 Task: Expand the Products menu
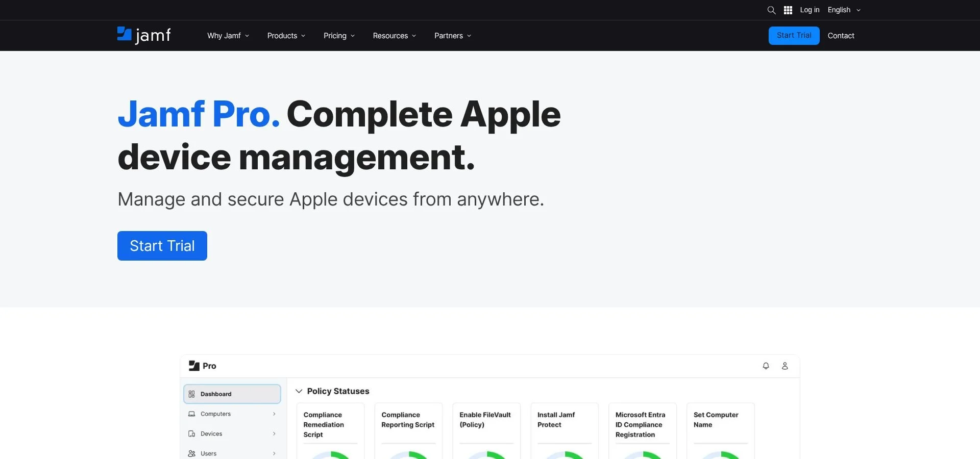[286, 36]
